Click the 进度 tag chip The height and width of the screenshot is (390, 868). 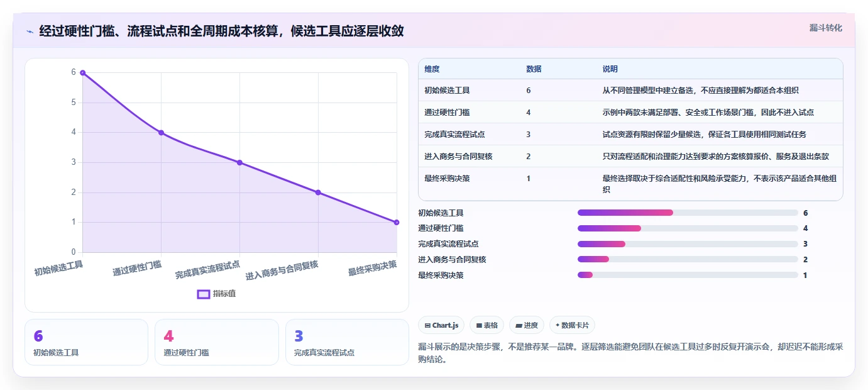pos(527,325)
